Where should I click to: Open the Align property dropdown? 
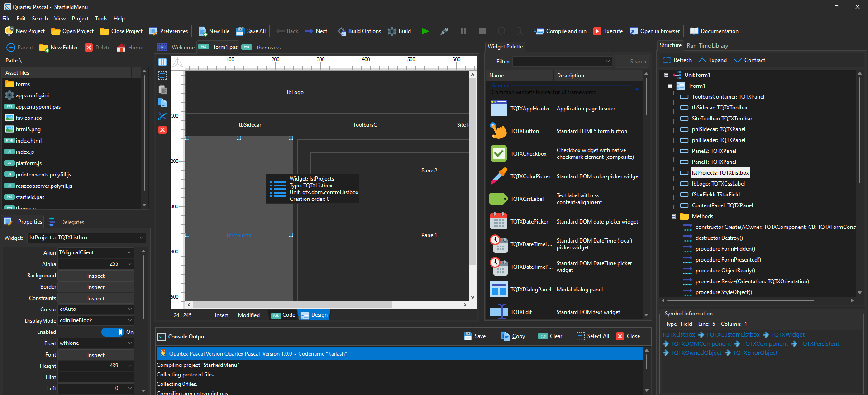tap(129, 252)
